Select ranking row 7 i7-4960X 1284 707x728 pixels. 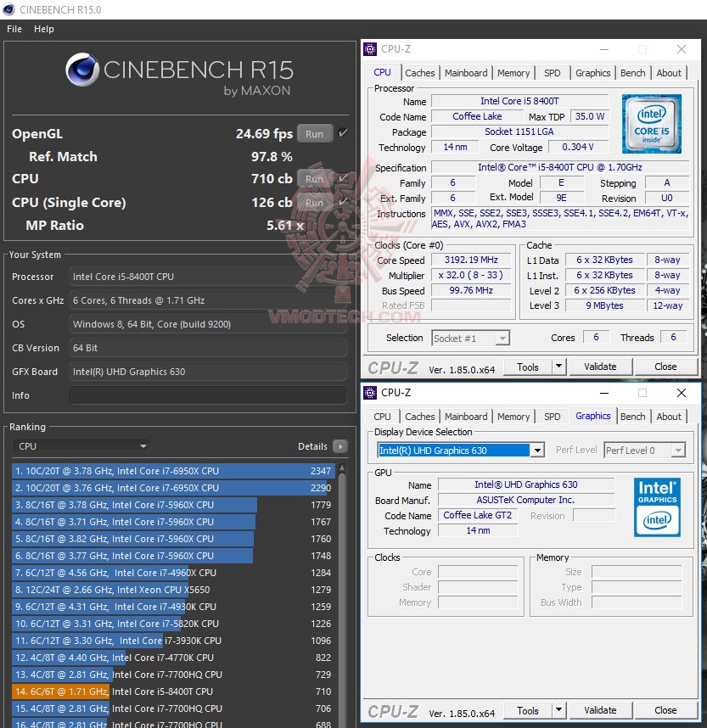coord(173,573)
